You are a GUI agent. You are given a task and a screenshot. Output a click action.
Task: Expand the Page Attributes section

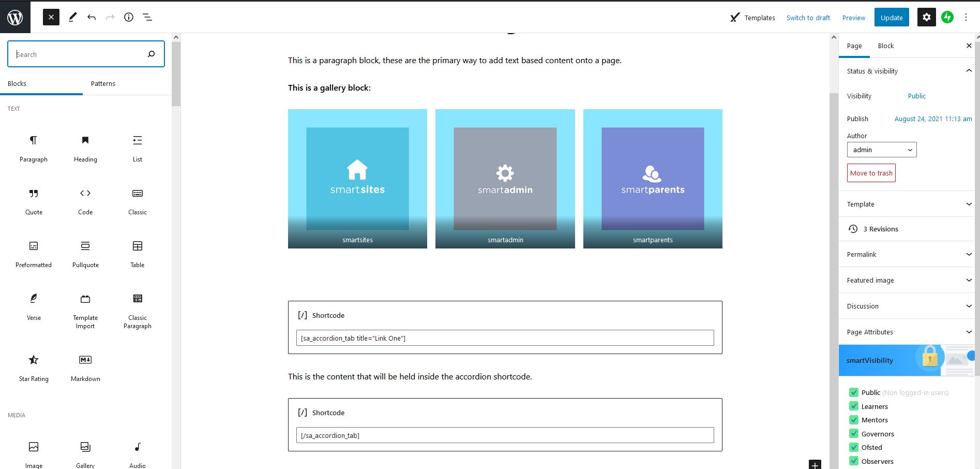coord(907,332)
